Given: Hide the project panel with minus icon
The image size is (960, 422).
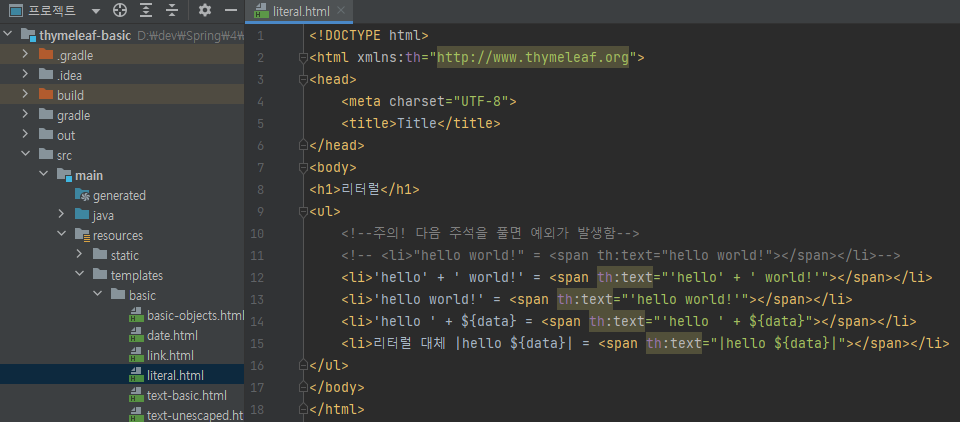Looking at the screenshot, I should [231, 10].
